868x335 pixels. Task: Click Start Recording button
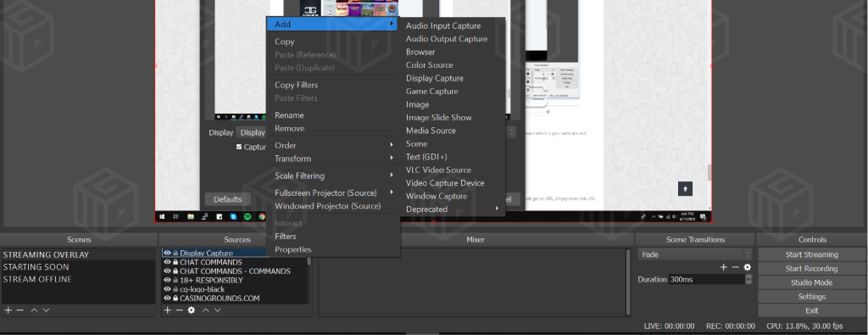(811, 269)
